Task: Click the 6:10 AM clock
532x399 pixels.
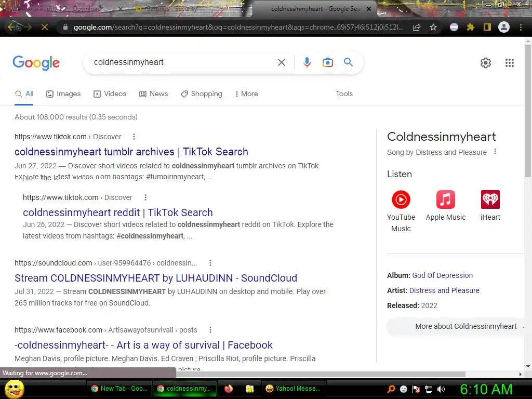Action: [x=486, y=389]
